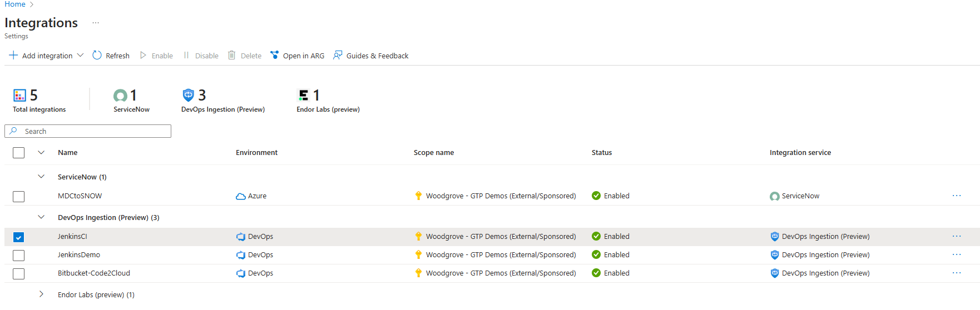Viewport: 980px width, 310px height.
Task: Sort by the Scope name column header
Action: click(x=434, y=152)
